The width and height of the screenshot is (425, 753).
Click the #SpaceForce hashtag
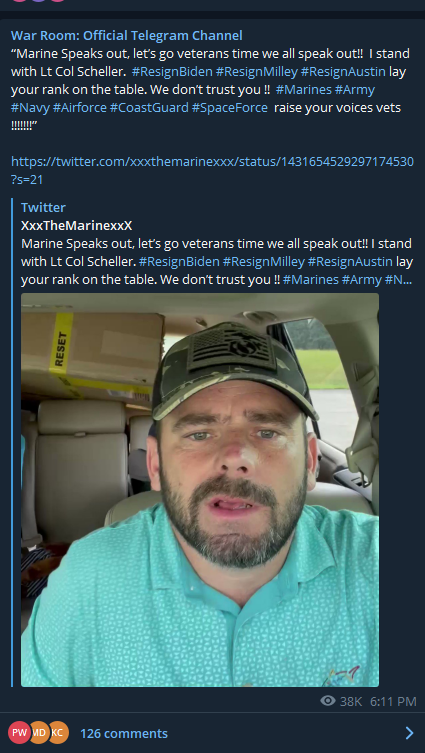click(230, 108)
